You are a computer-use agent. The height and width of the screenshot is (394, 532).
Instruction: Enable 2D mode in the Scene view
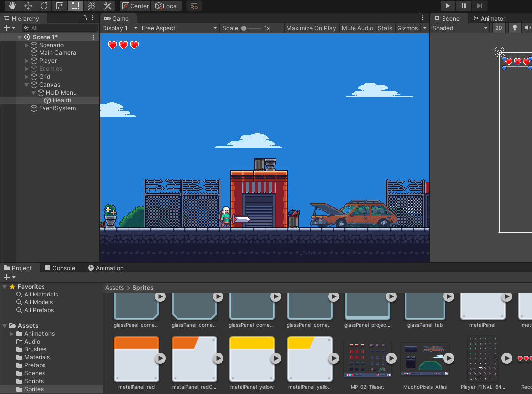click(x=498, y=28)
